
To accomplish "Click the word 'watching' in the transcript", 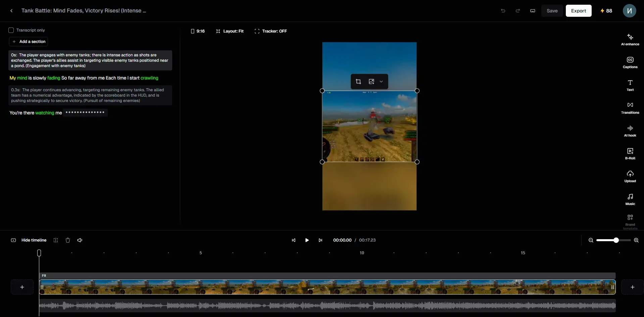I will [45, 113].
